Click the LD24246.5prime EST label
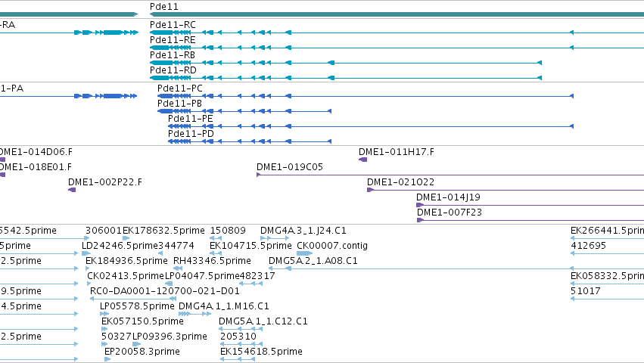Viewport: 644px width, 363px height. 120,246
